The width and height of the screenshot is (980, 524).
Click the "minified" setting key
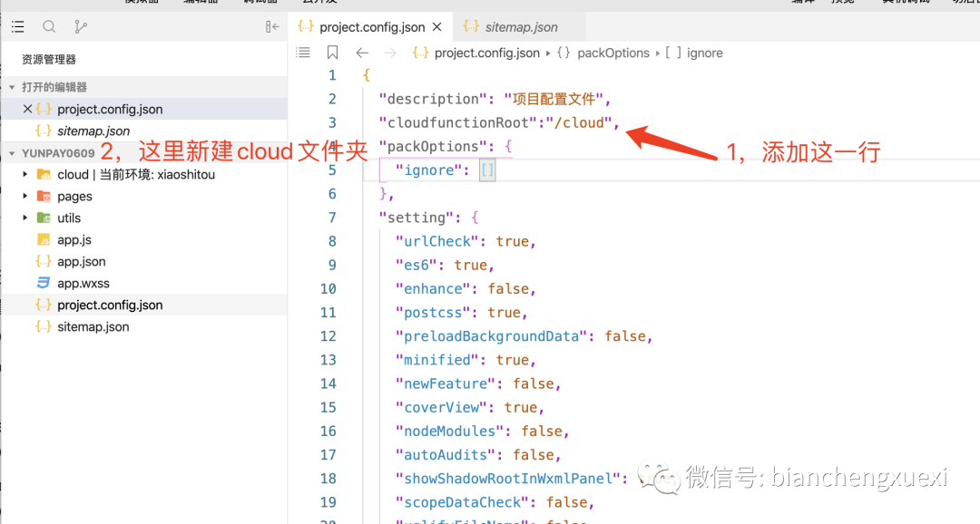(x=436, y=360)
